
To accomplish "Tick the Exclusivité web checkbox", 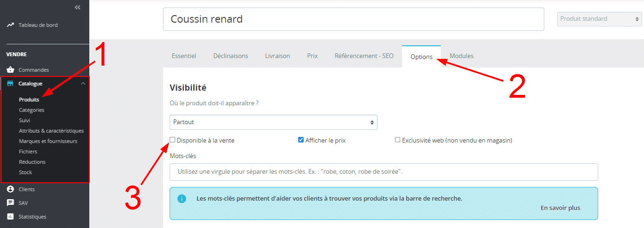I will 397,140.
